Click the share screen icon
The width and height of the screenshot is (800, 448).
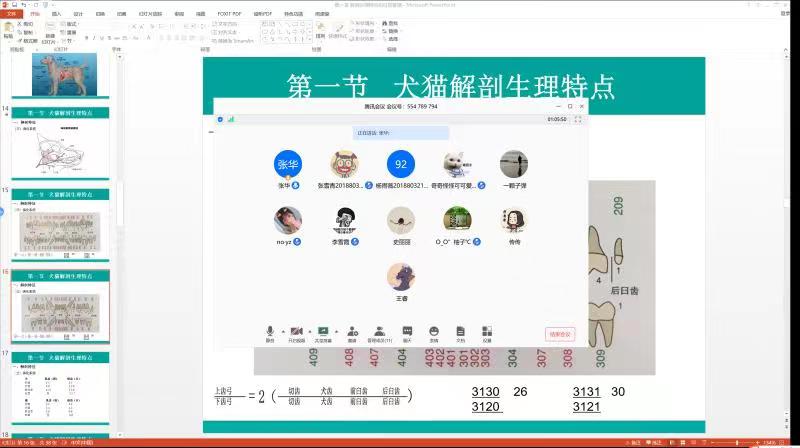pyautogui.click(x=324, y=332)
